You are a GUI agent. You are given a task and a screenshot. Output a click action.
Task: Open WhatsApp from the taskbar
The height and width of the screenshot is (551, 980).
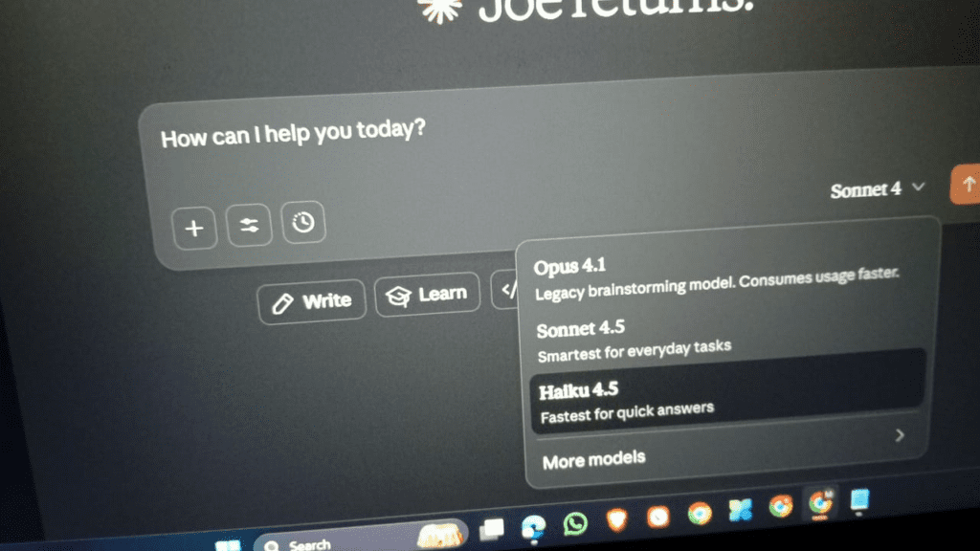[x=575, y=523]
